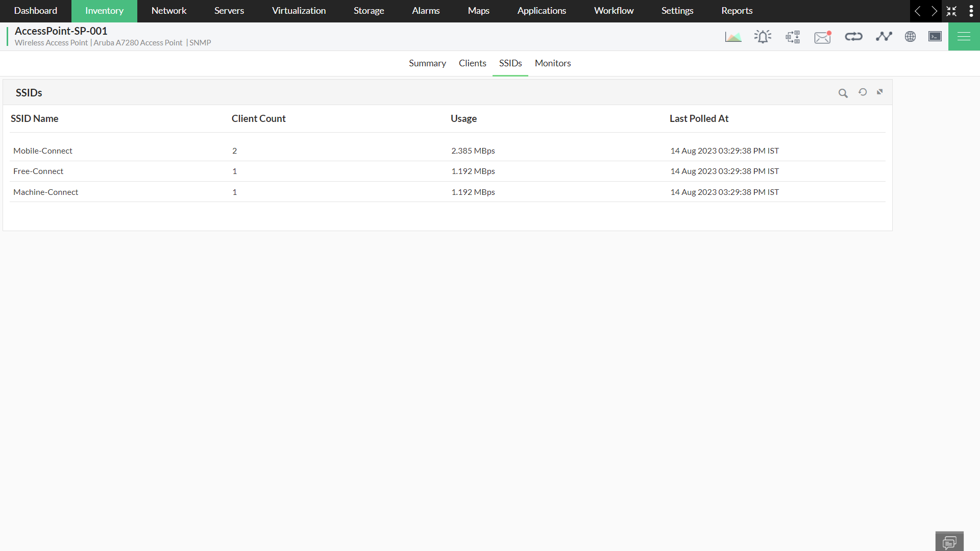Click the mail envelope notification icon
The height and width of the screenshot is (551, 980).
[822, 37]
